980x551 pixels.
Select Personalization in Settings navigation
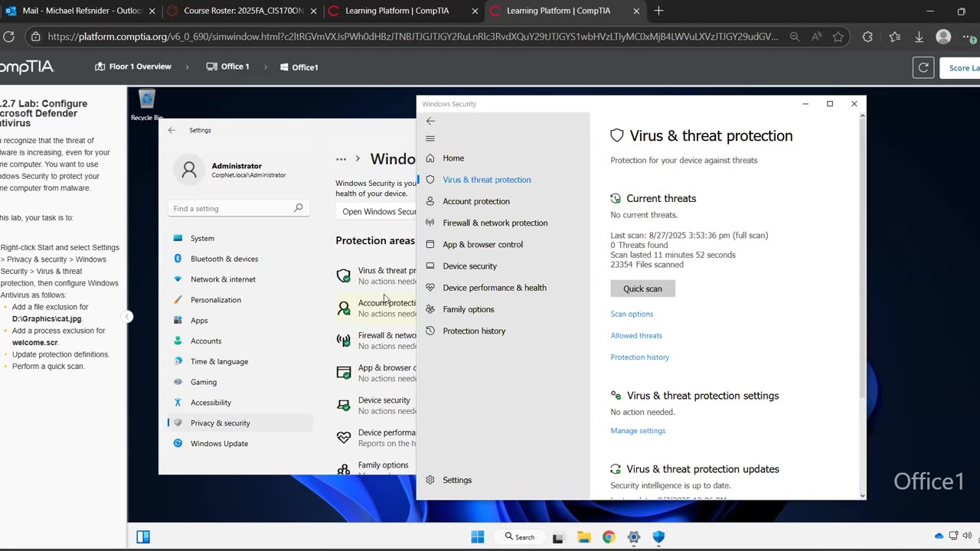(x=240, y=300)
